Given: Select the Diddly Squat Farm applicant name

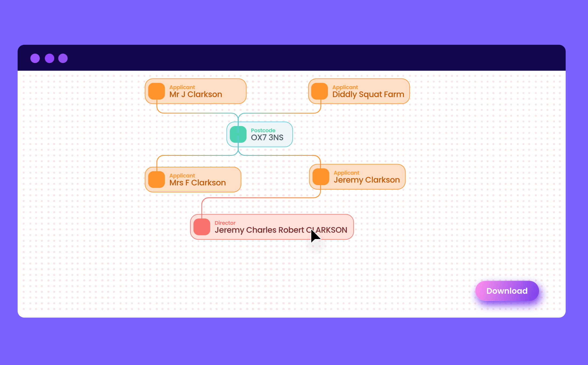Looking at the screenshot, I should pos(368,94).
